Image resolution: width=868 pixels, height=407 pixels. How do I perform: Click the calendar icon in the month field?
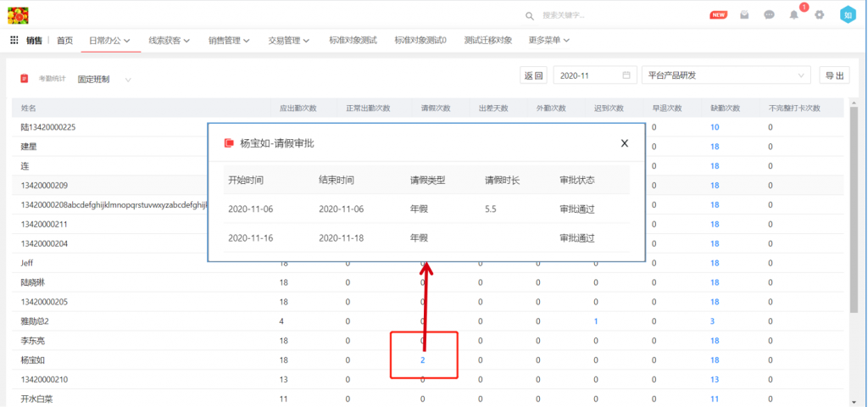pyautogui.click(x=626, y=75)
